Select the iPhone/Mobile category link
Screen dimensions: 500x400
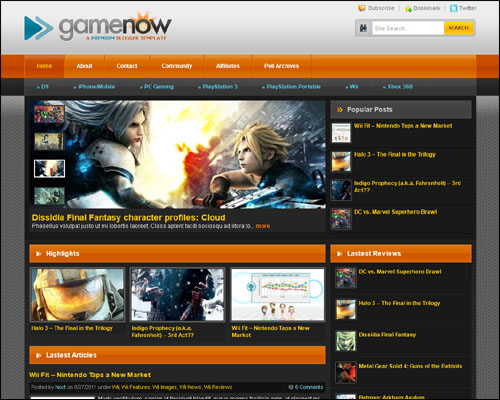tap(94, 87)
